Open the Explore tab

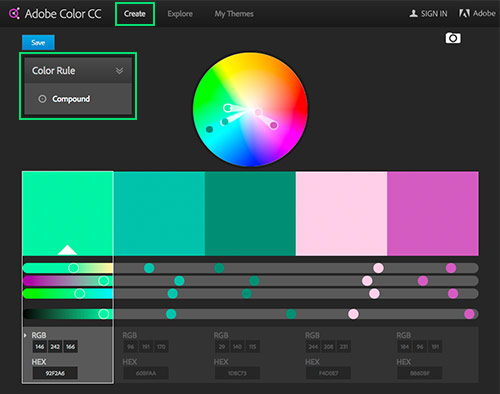click(180, 14)
